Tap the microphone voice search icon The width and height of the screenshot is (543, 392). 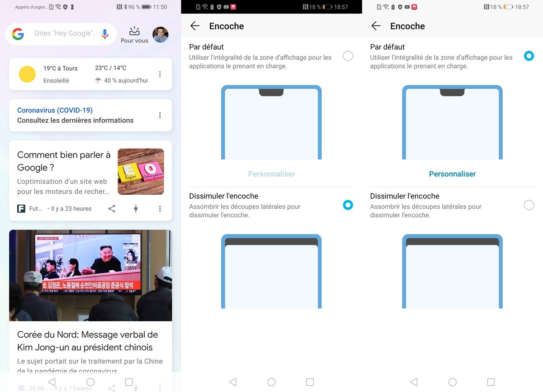(105, 34)
